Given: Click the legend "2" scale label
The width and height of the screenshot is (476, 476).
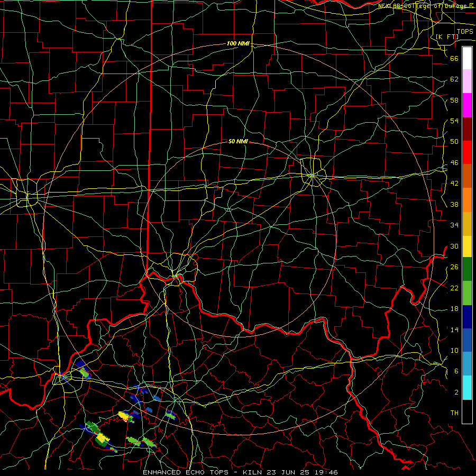Looking at the screenshot, I should pyautogui.click(x=456, y=392).
